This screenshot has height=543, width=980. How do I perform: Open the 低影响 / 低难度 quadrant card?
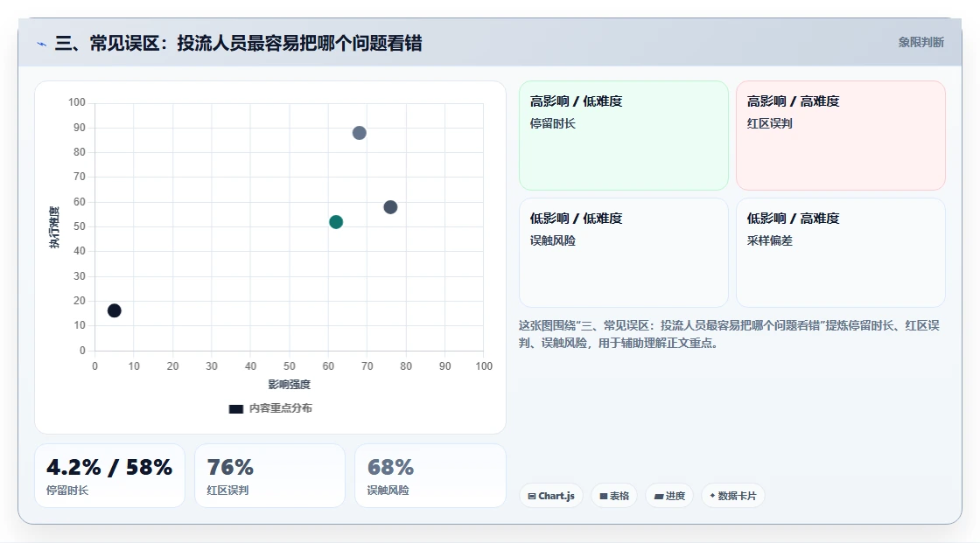coord(624,253)
